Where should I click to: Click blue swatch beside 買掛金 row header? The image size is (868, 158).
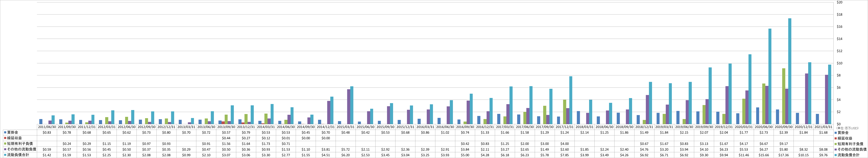(5, 133)
